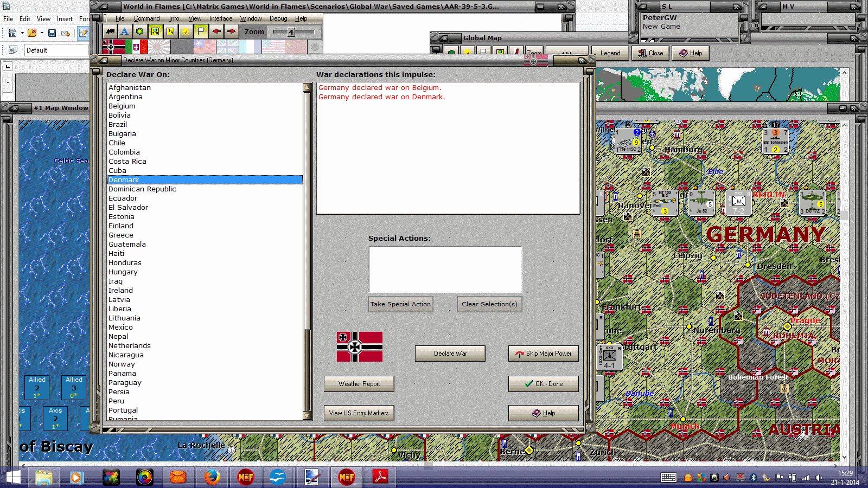The image size is (868, 488).
Task: Confirm with the OK - Done button
Action: point(544,384)
